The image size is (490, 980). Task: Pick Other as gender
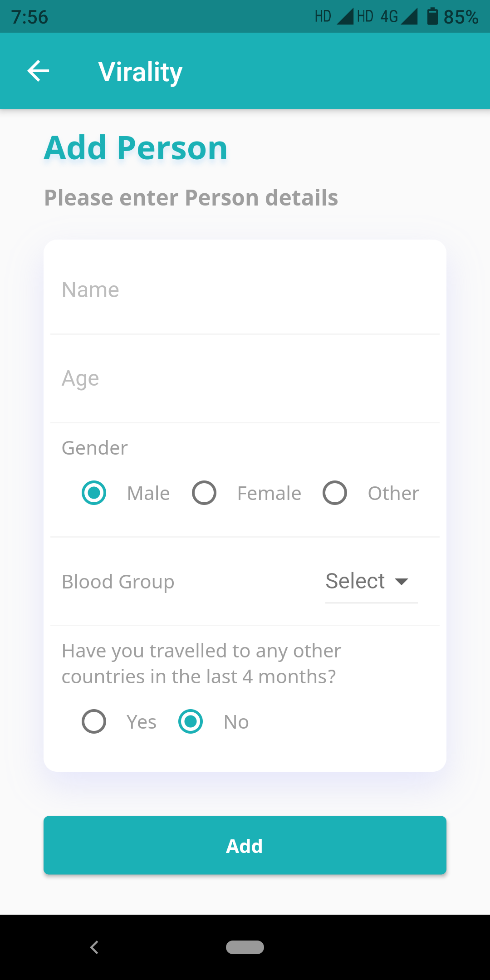[335, 493]
